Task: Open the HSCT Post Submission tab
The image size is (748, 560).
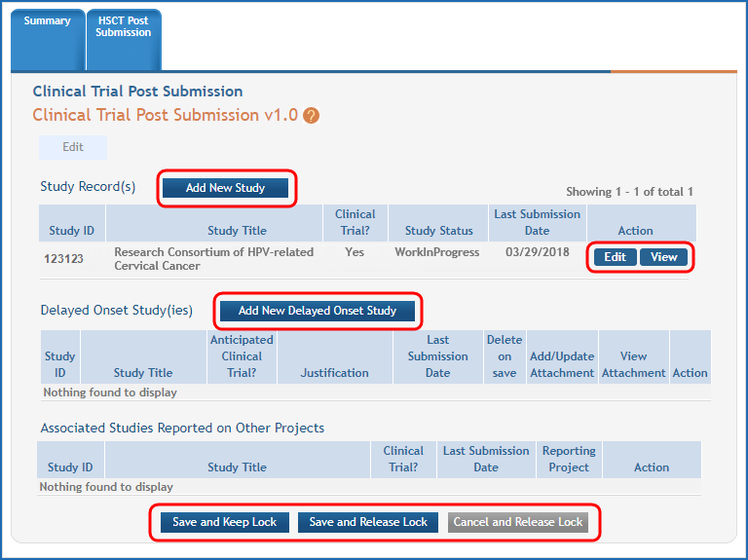Action: (123, 27)
